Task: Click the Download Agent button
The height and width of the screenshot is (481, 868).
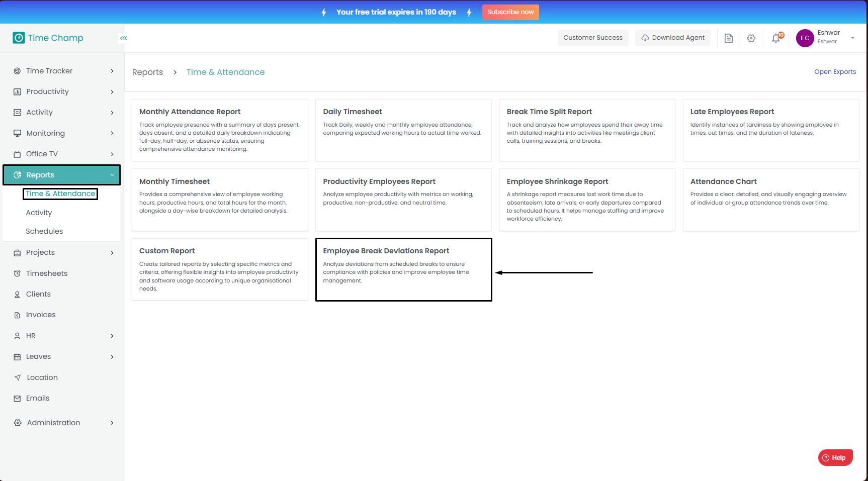Action: (673, 38)
